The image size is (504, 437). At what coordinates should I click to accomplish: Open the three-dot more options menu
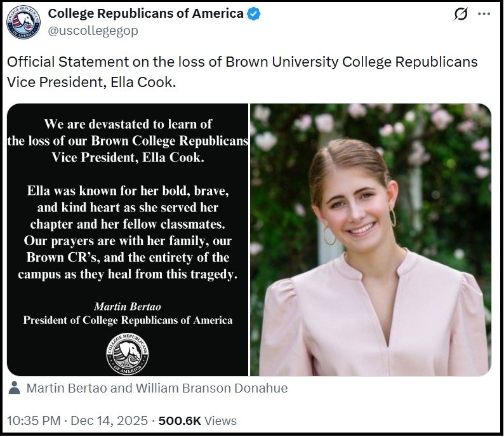484,14
